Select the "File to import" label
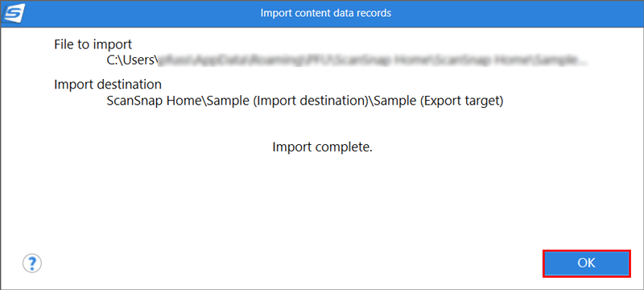 (x=93, y=44)
